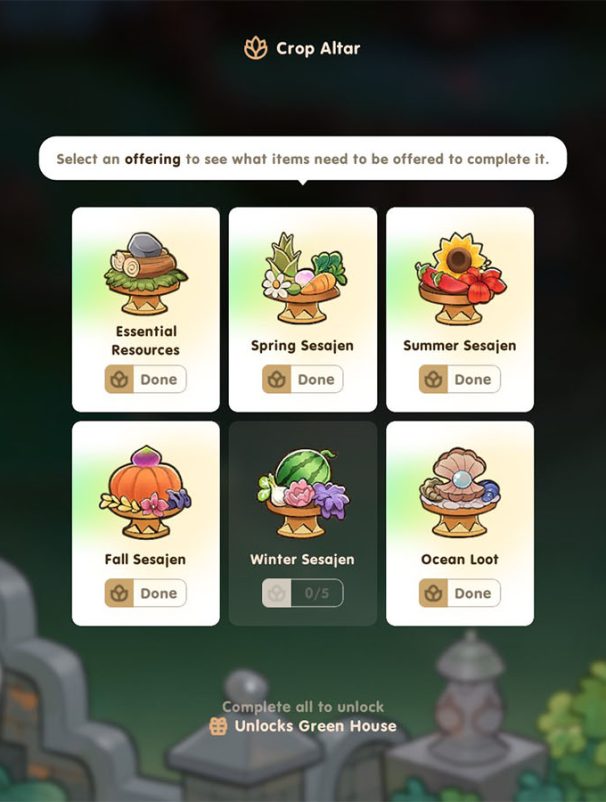The width and height of the screenshot is (606, 802).
Task: Open the Spring Sesajen basket icon
Action: [x=303, y=278]
